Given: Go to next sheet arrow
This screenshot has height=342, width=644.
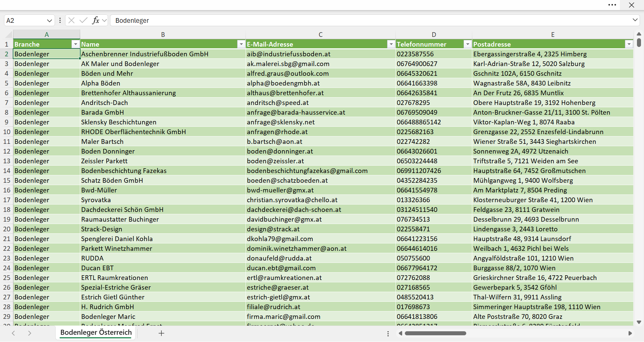Looking at the screenshot, I should click(30, 333).
